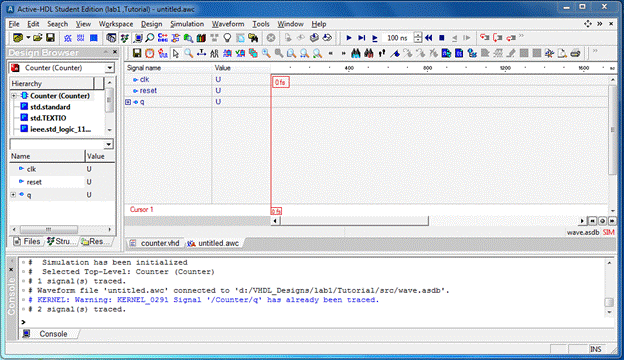Screen dimensions: 624x360
Task: Open the Design menu
Action: [151, 24]
